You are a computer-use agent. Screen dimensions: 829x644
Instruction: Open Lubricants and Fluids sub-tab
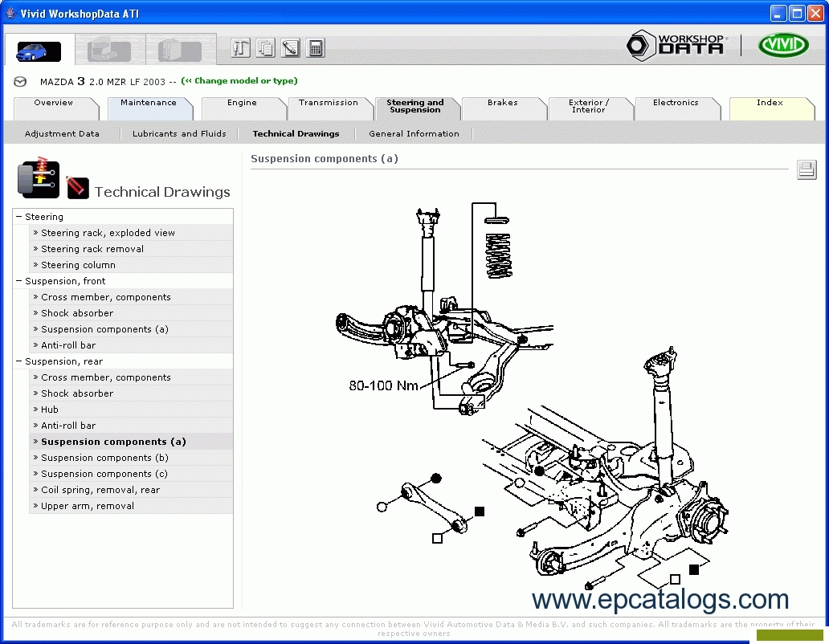(179, 133)
